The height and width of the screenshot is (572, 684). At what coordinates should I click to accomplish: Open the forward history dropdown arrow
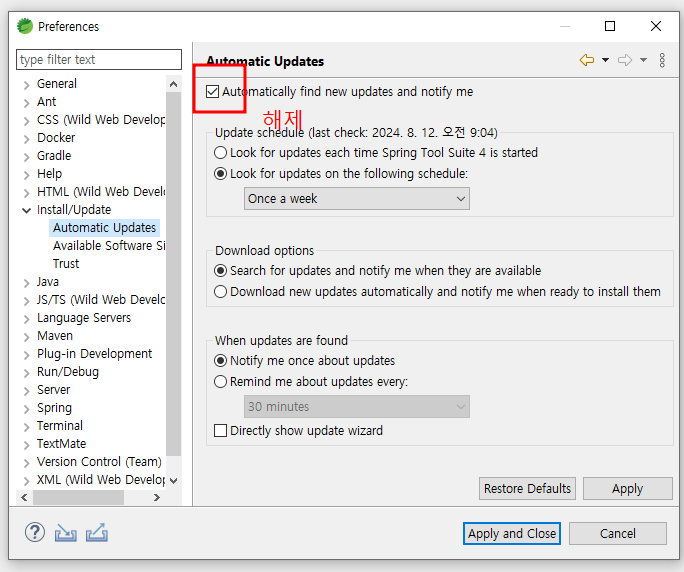[x=643, y=60]
